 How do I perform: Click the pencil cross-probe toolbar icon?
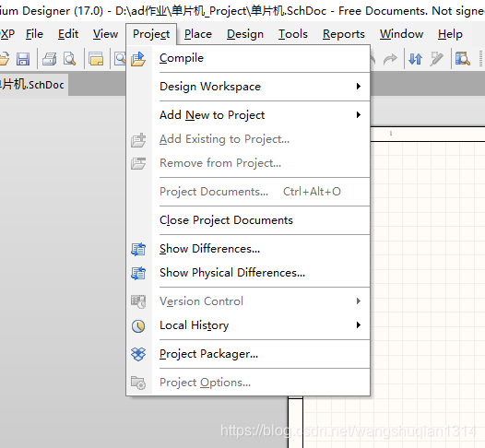[437, 59]
